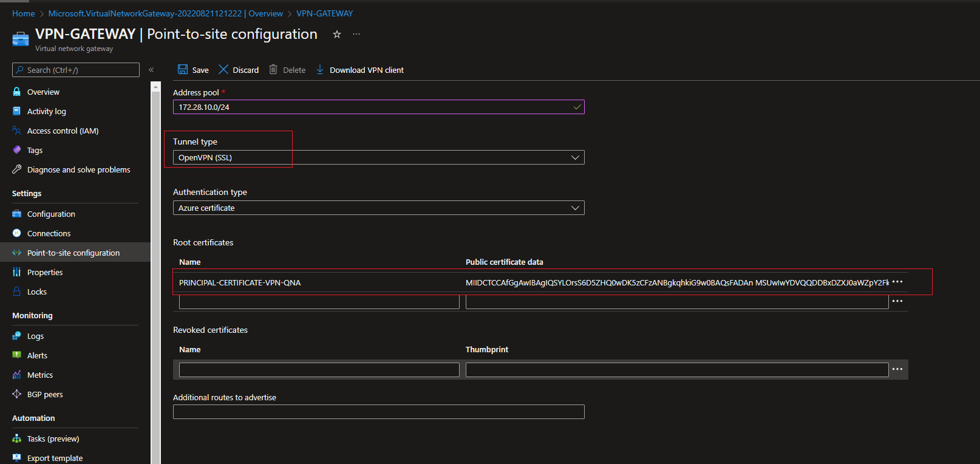
Task: Click the sidebar vertical scrollbar
Action: point(155,273)
